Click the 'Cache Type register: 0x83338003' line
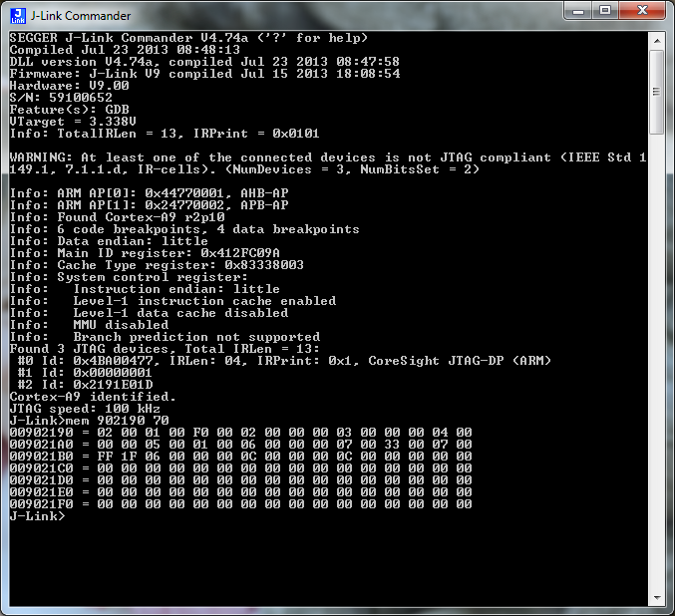This screenshot has width=675, height=616. coord(157,265)
